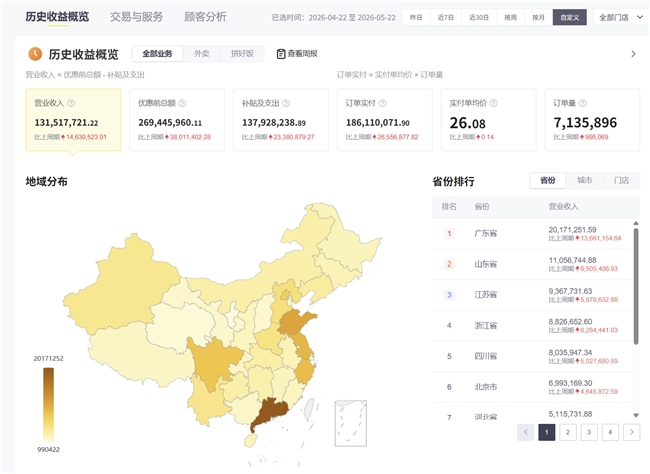Switch the ranking to the 省份 tab
The height and width of the screenshot is (474, 650).
pos(548,180)
